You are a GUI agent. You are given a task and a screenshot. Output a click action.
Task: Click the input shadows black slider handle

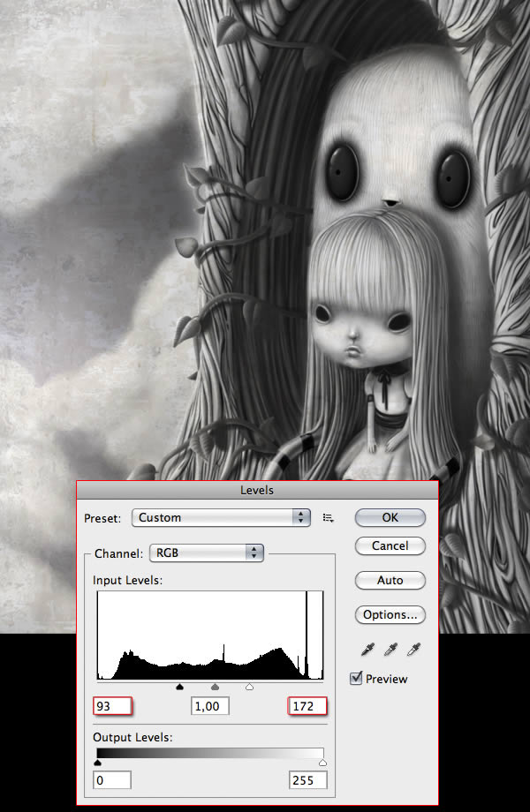[180, 687]
